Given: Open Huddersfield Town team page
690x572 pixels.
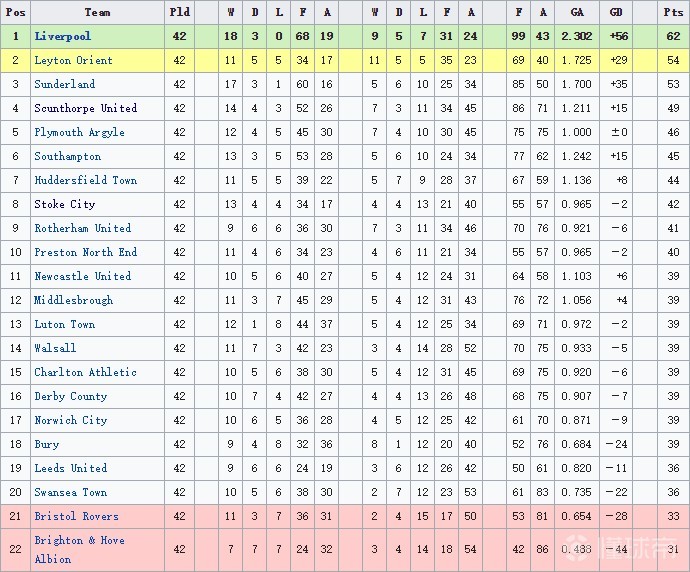Looking at the screenshot, I should pos(85,180).
